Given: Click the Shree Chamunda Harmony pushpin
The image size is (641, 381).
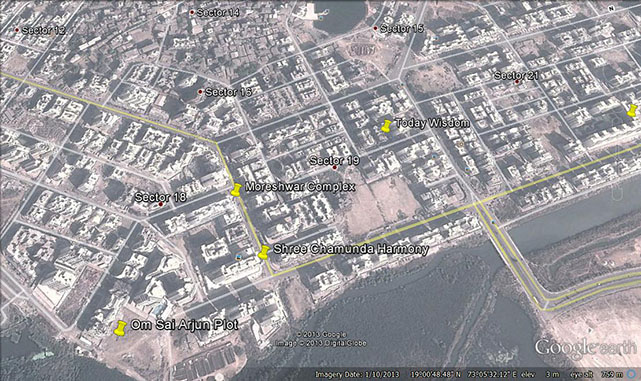Looking at the screenshot, I should point(263,252).
